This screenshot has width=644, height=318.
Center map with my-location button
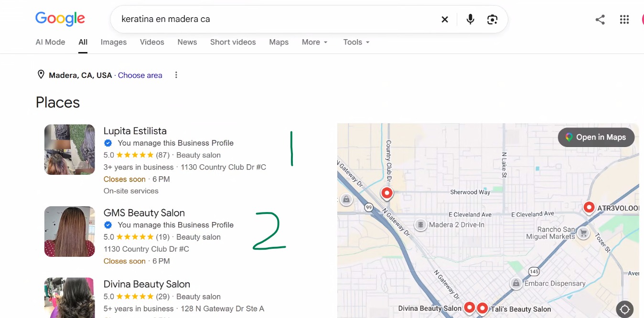pos(624,309)
